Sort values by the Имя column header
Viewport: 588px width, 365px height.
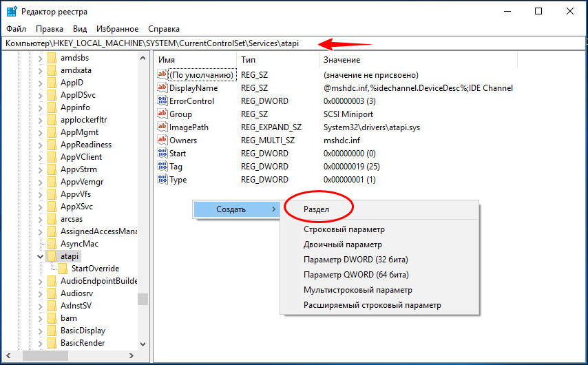196,60
